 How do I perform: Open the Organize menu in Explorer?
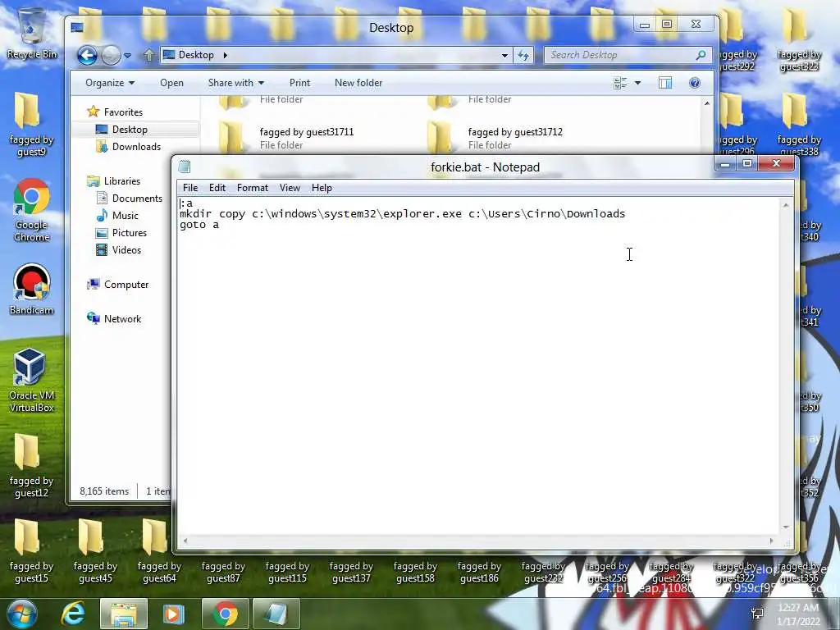(x=110, y=83)
